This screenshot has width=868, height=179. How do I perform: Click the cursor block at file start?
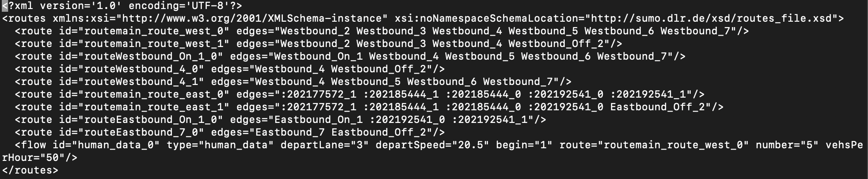click(x=5, y=6)
